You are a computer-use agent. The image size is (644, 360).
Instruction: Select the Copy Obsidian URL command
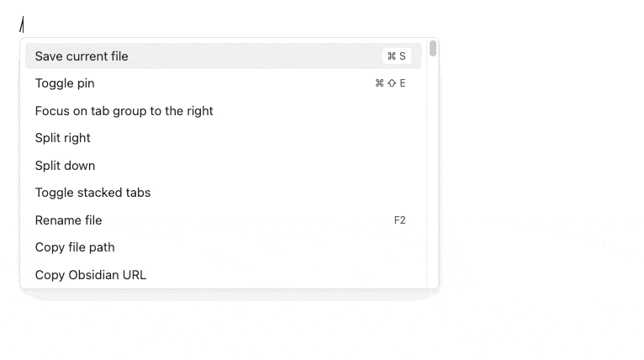90,275
